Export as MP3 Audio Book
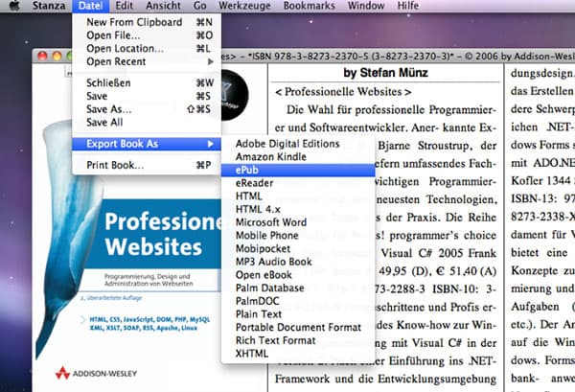Viewport: 575px width, 392px height. click(298, 262)
